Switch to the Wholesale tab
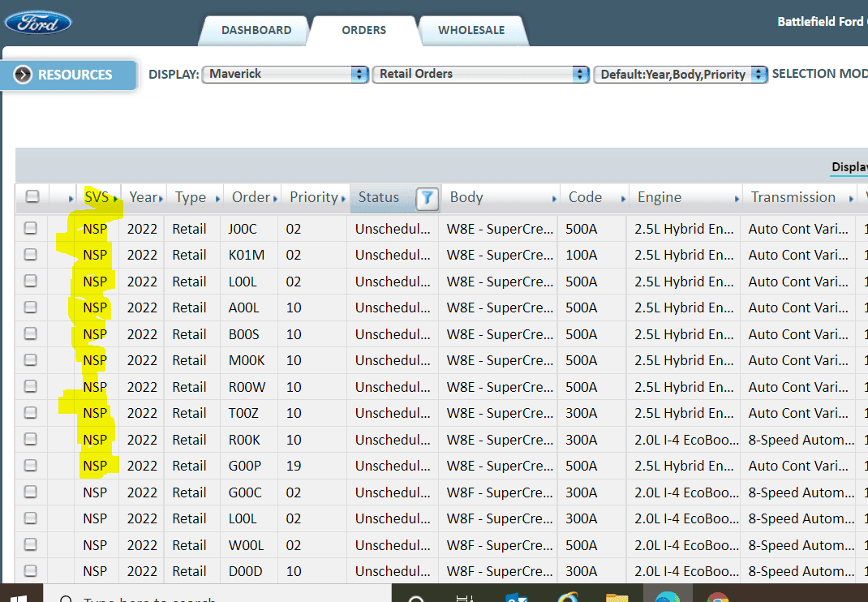Screen dimensions: 868x602 471,31
